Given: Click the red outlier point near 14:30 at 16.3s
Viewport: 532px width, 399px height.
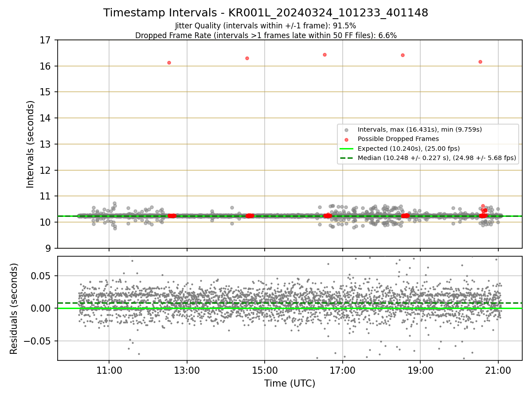Looking at the screenshot, I should [x=247, y=58].
